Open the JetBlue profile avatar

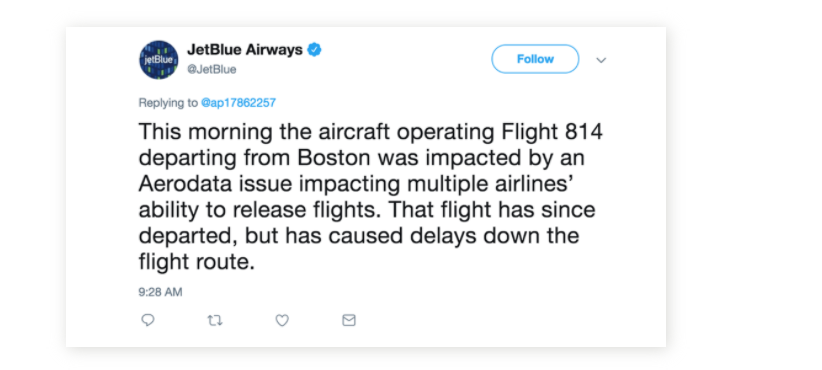(159, 60)
